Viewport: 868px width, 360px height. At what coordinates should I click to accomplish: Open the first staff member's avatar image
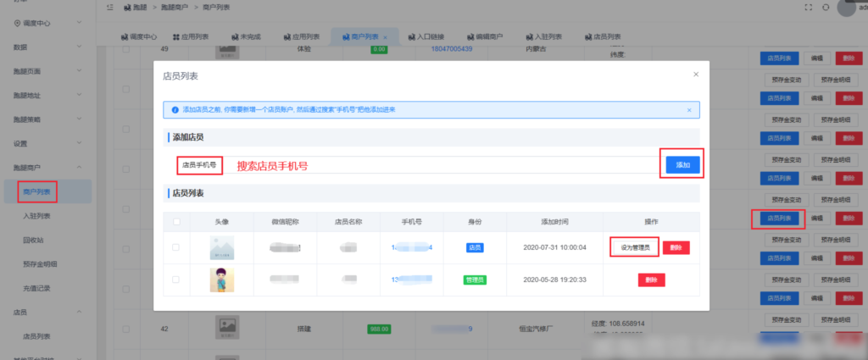(x=221, y=247)
